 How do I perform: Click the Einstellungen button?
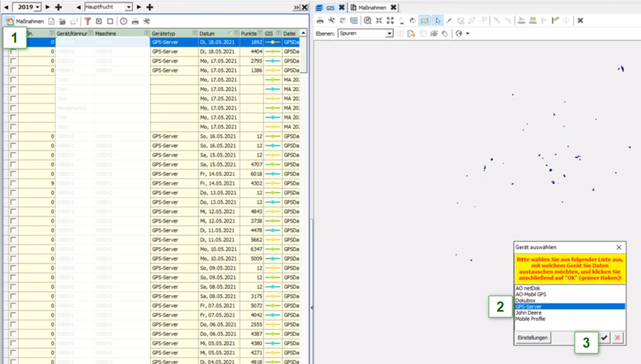point(533,338)
